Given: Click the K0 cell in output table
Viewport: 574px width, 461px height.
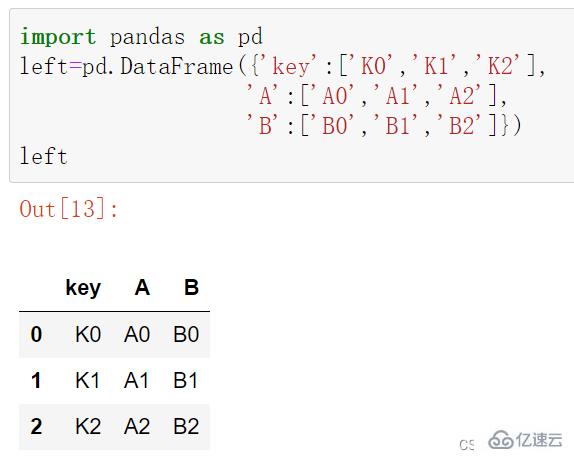Looking at the screenshot, I should (x=88, y=334).
